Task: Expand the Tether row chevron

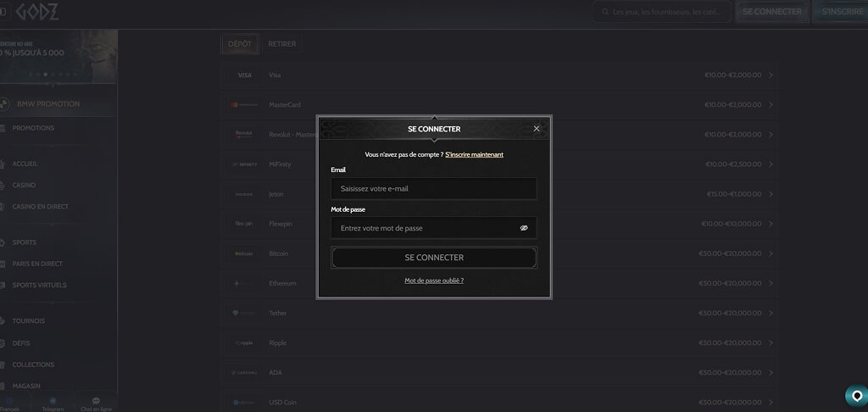Action: click(x=771, y=314)
